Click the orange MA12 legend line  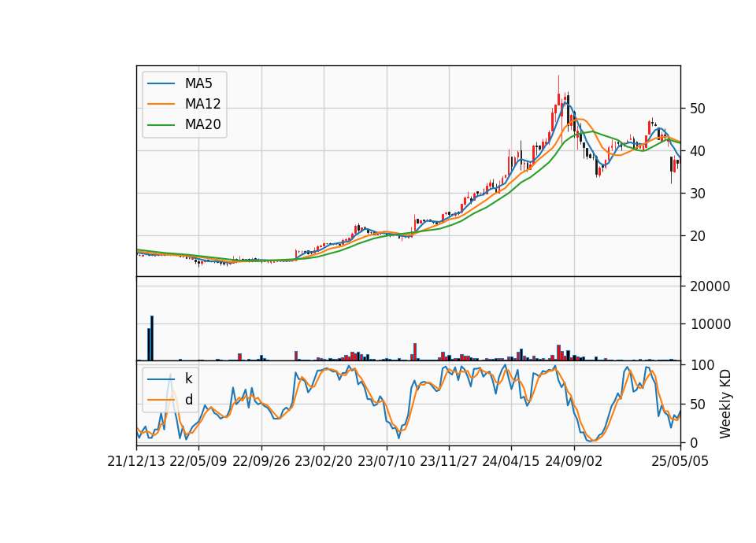(x=161, y=104)
